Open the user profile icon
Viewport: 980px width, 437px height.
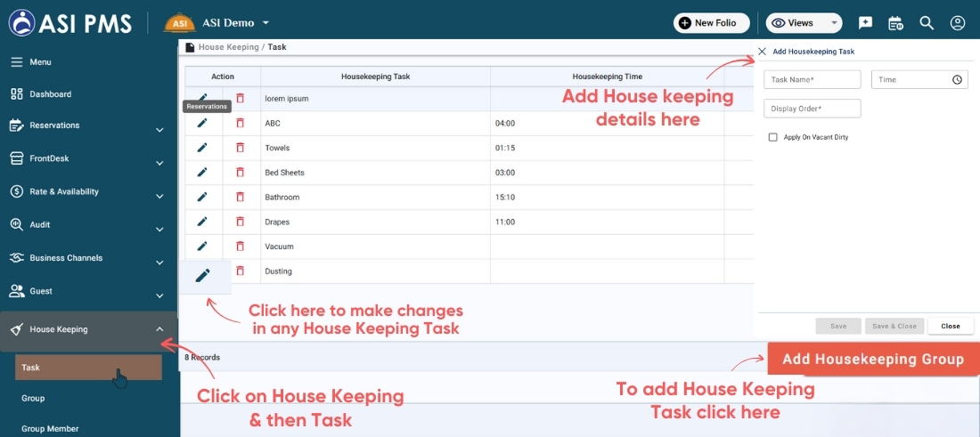(x=958, y=23)
